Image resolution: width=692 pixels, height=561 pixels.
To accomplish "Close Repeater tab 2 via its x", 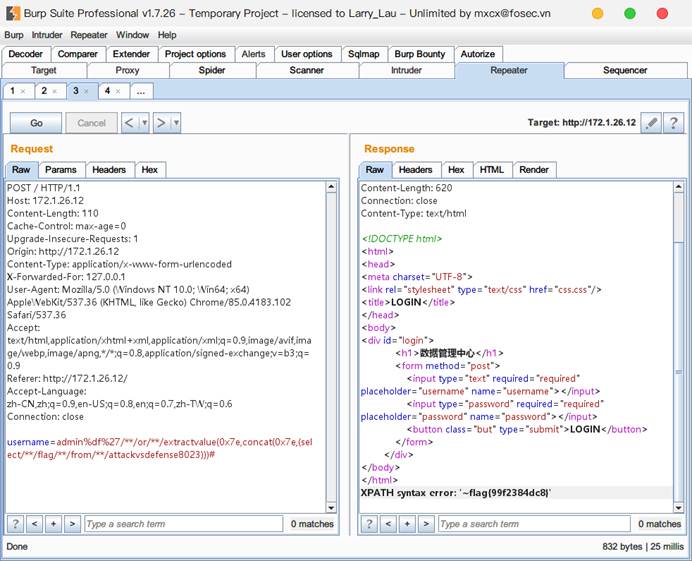I will (55, 91).
